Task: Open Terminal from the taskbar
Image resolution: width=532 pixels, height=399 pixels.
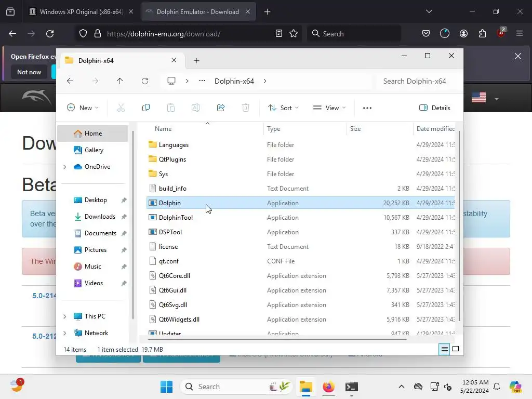Action: 352,387
